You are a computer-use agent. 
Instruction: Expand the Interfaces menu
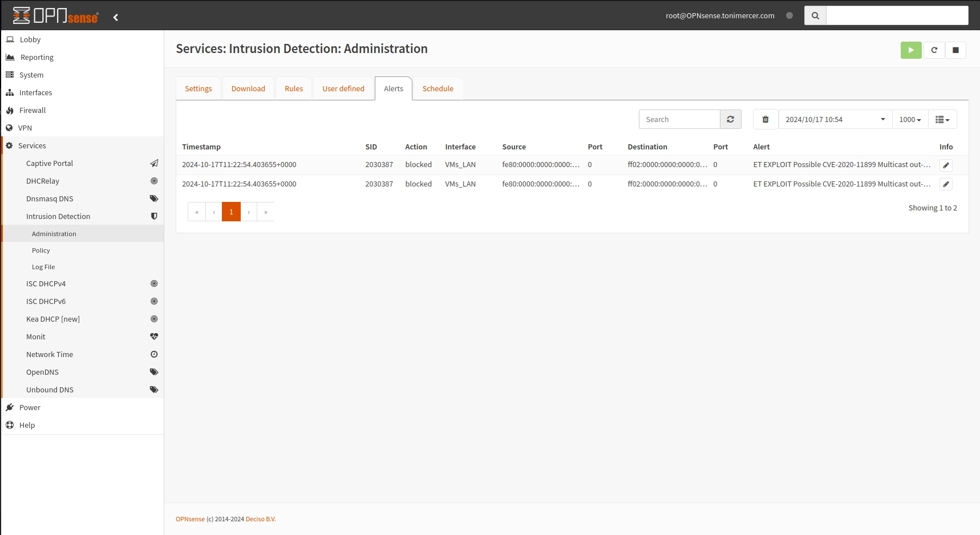click(82, 92)
